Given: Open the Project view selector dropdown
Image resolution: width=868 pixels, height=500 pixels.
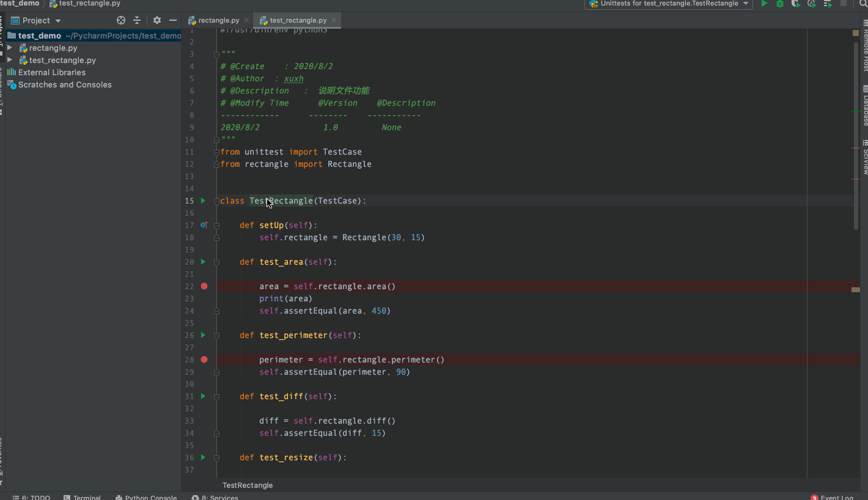Looking at the screenshot, I should [x=37, y=20].
